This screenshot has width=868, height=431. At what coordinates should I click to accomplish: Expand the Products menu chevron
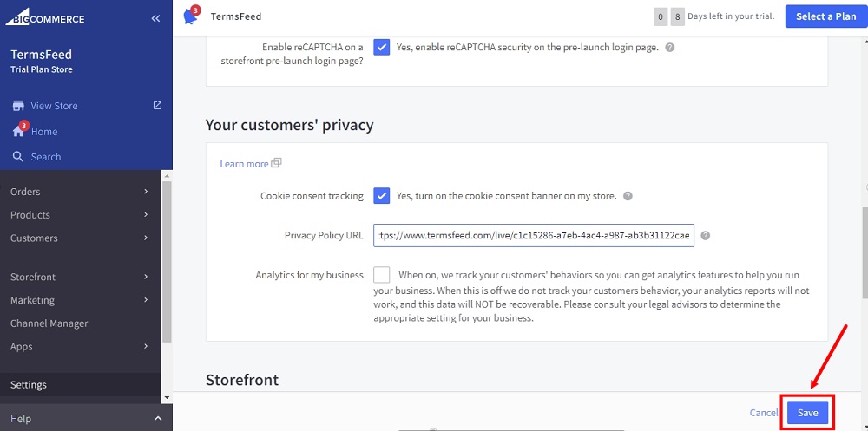(x=146, y=215)
